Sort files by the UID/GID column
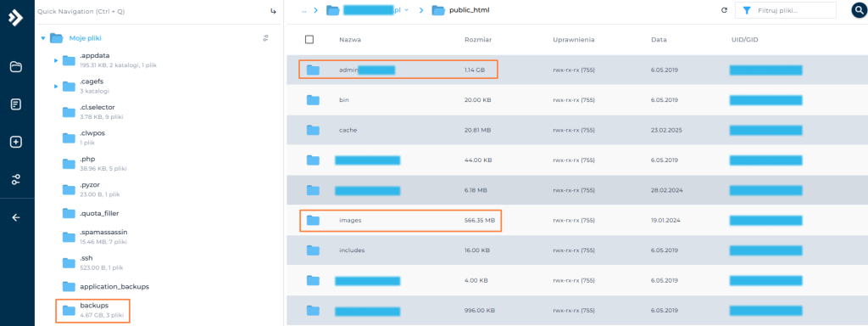 tap(744, 40)
